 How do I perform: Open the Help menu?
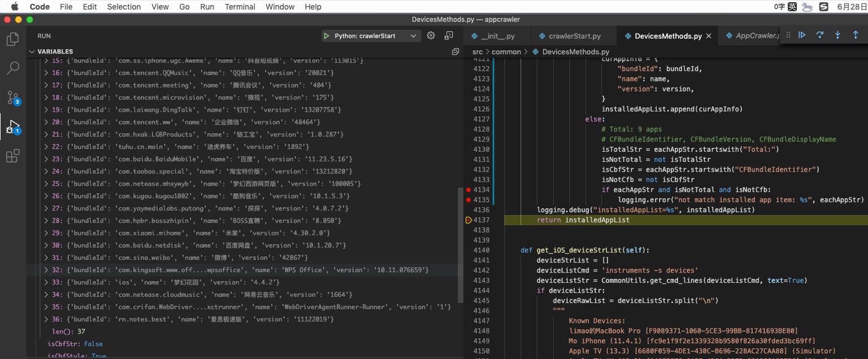point(313,7)
